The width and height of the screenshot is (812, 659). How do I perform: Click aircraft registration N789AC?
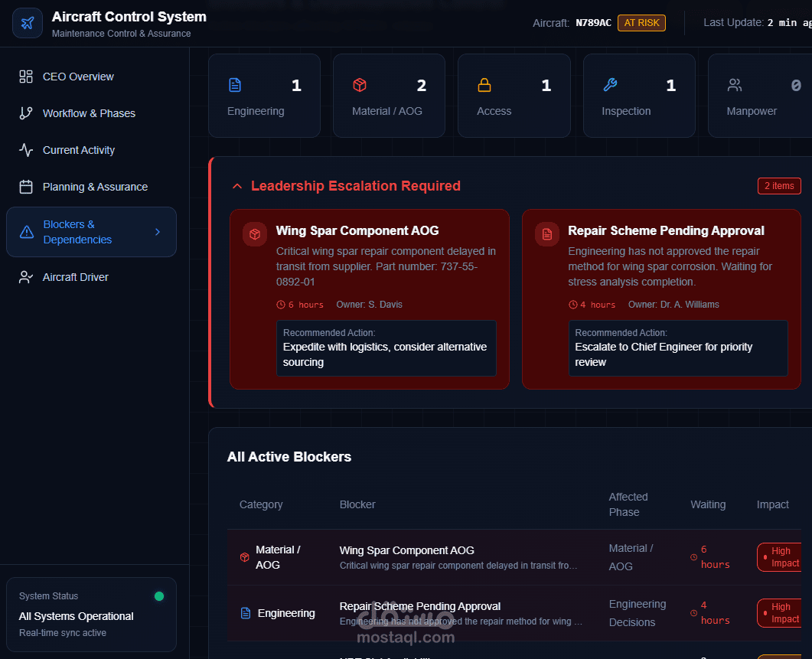[x=593, y=23]
